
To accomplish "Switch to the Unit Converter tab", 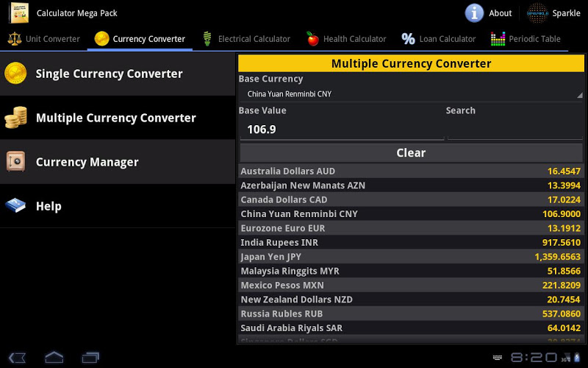I will click(43, 39).
